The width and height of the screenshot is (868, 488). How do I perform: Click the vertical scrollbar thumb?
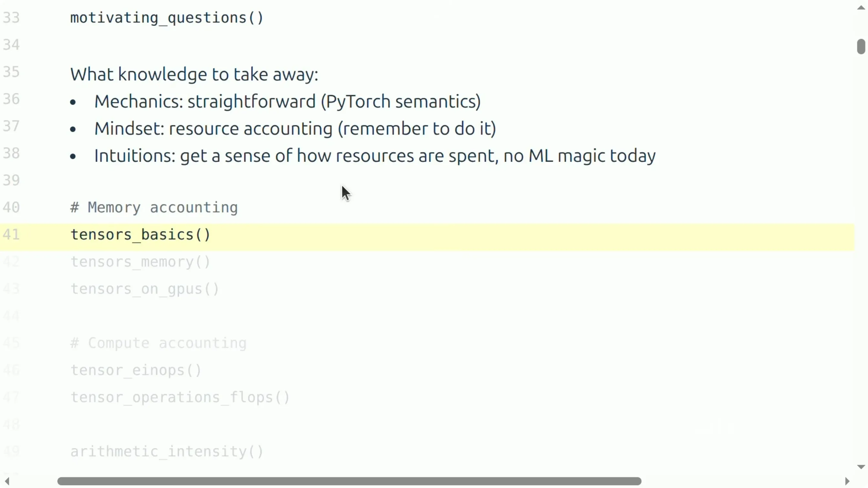click(x=861, y=46)
